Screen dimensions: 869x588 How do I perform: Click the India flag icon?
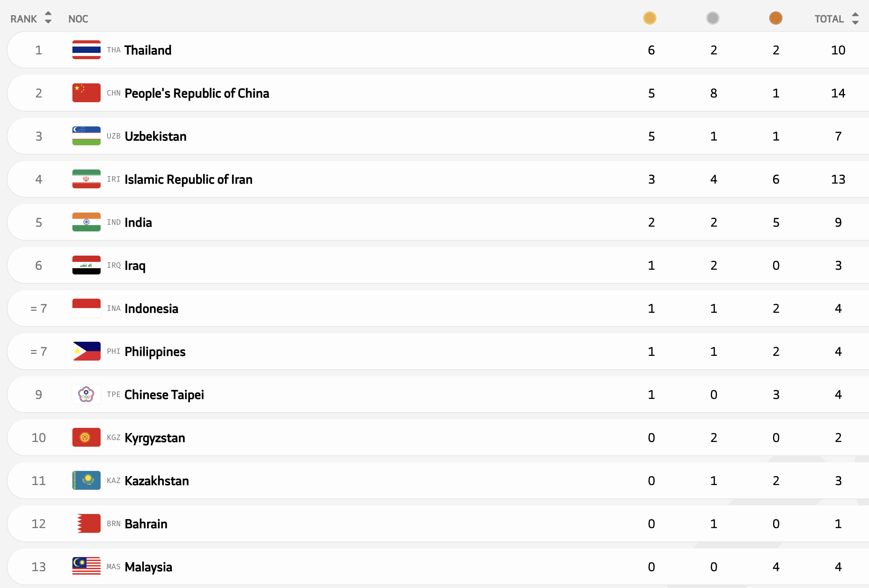tap(86, 222)
